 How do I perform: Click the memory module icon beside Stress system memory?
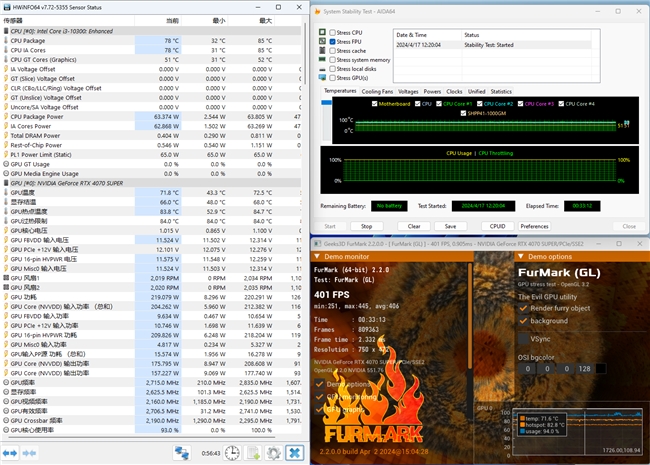(322, 60)
